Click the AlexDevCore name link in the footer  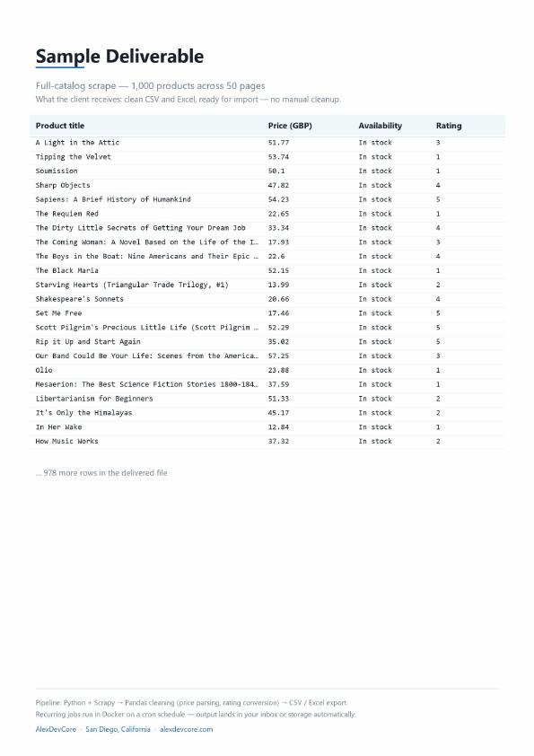(x=56, y=729)
